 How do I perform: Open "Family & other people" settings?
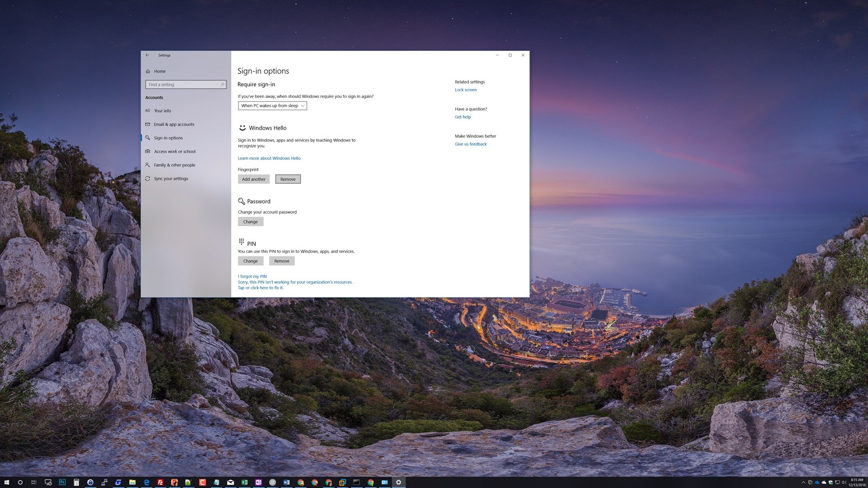(174, 165)
